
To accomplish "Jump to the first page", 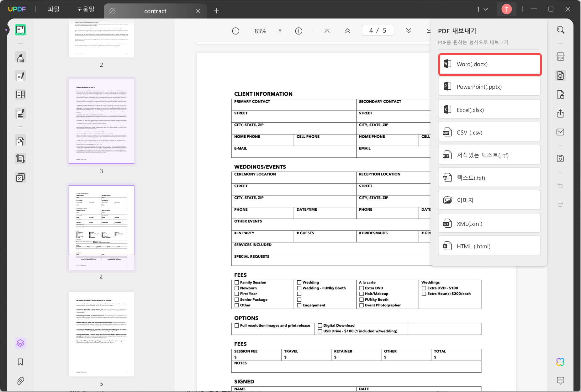I will (x=327, y=31).
